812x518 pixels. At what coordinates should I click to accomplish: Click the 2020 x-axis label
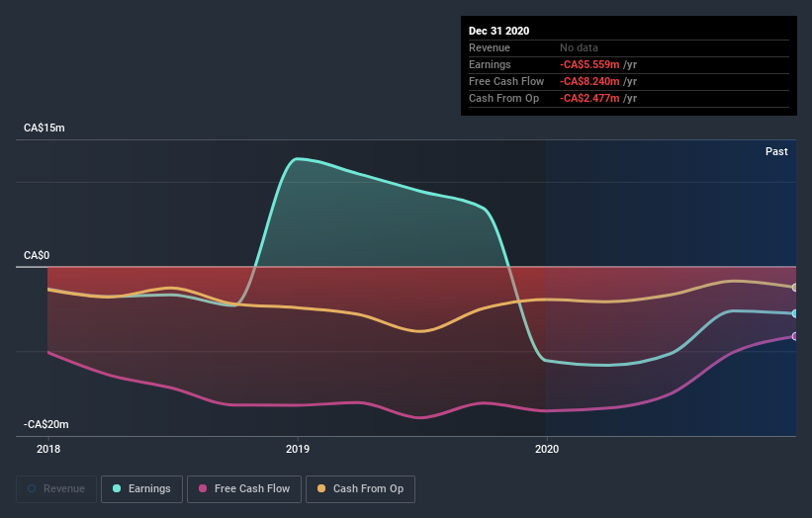click(x=547, y=449)
